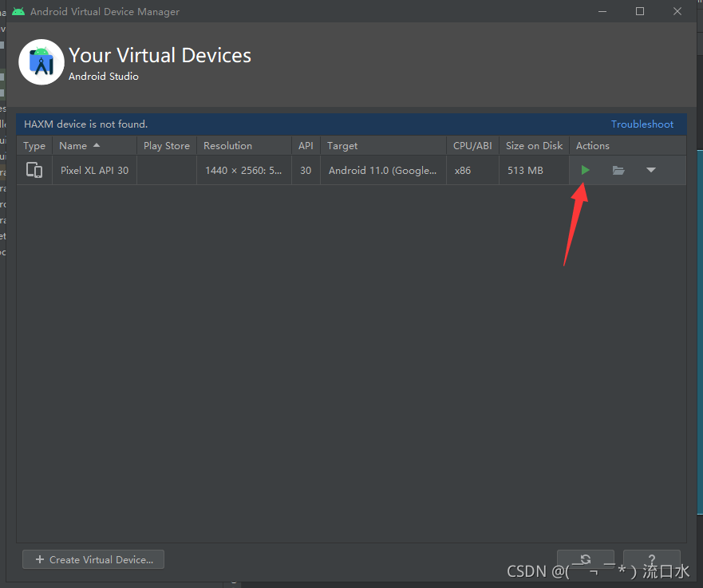Sort by API column header
This screenshot has width=703, height=588.
click(306, 146)
